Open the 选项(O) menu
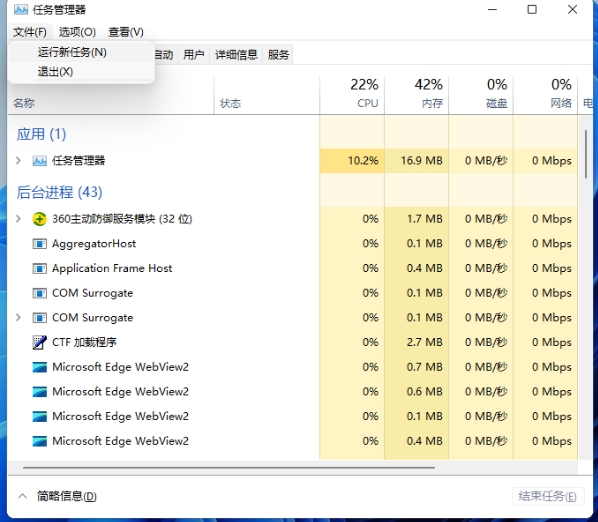598x522 pixels. [77, 32]
